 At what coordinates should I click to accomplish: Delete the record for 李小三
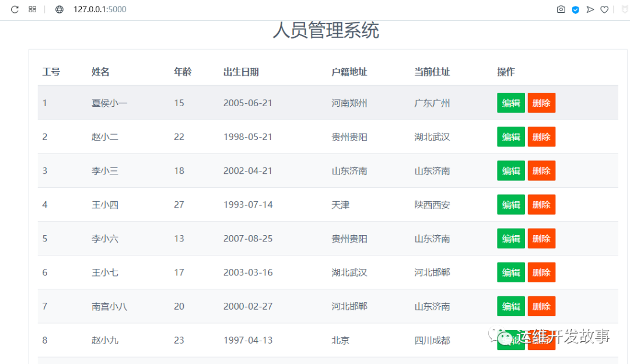pyautogui.click(x=541, y=171)
